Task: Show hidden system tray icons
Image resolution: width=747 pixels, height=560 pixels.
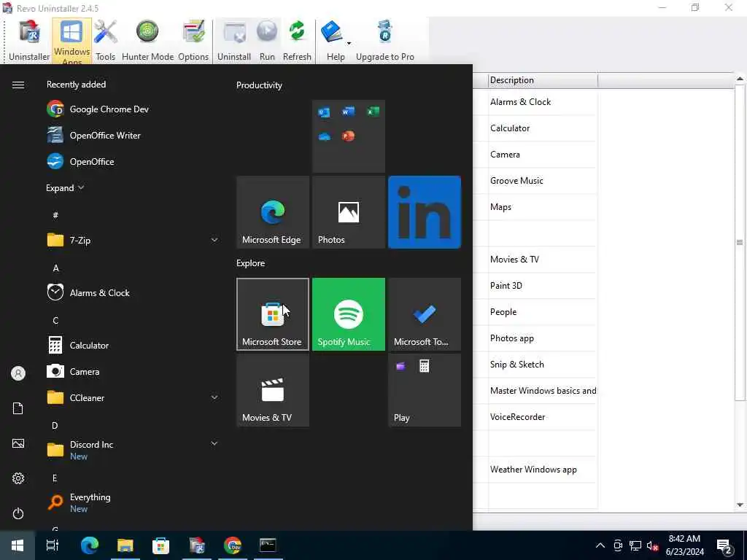Action: (600, 545)
